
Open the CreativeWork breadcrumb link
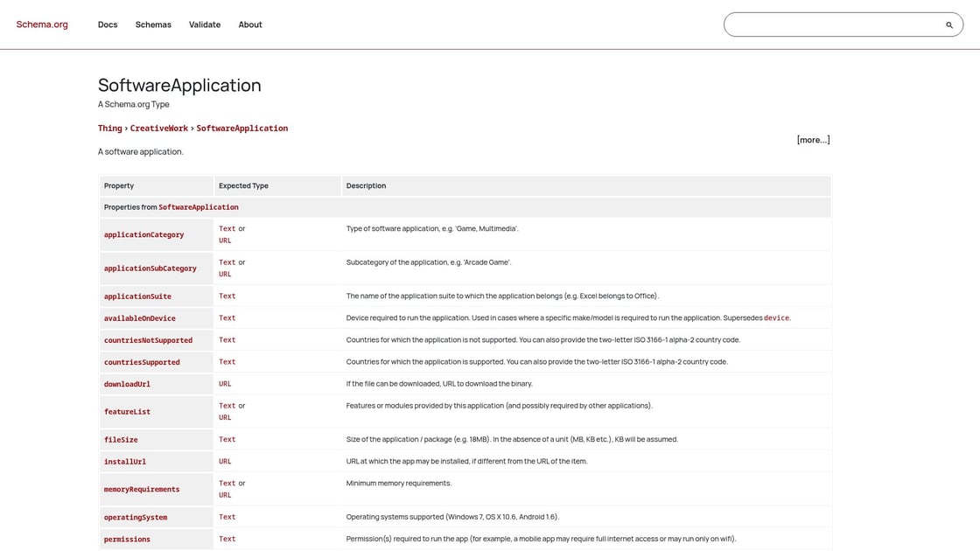click(159, 128)
